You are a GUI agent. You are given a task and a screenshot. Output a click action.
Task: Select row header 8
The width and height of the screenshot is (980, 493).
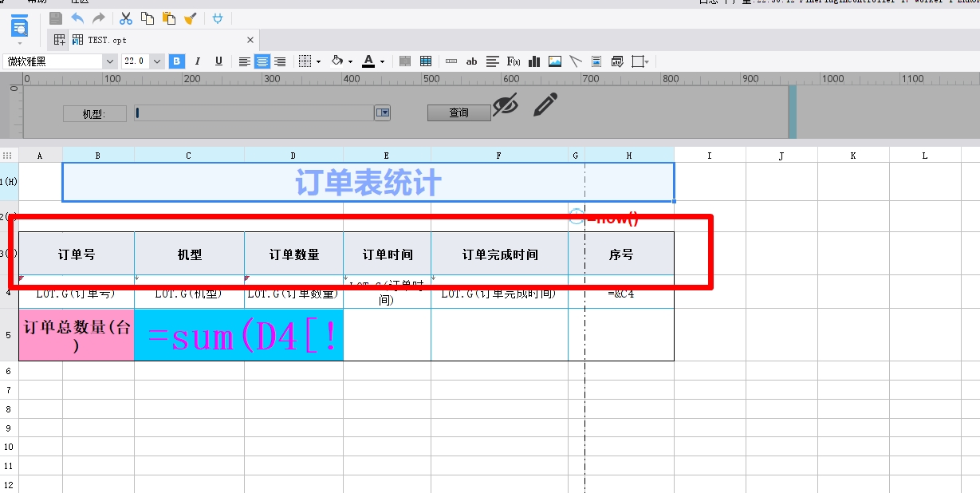pos(9,408)
